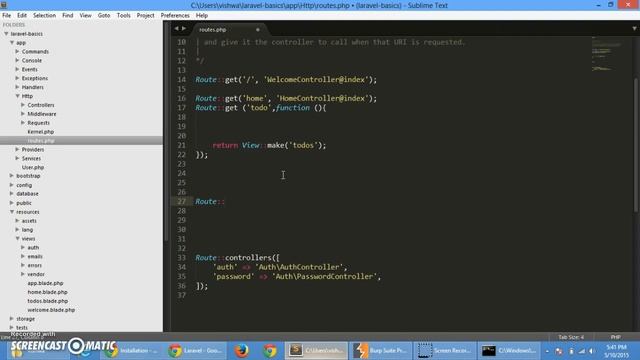The height and width of the screenshot is (360, 640).
Task: Open the Edit menu
Action: (x=22, y=16)
